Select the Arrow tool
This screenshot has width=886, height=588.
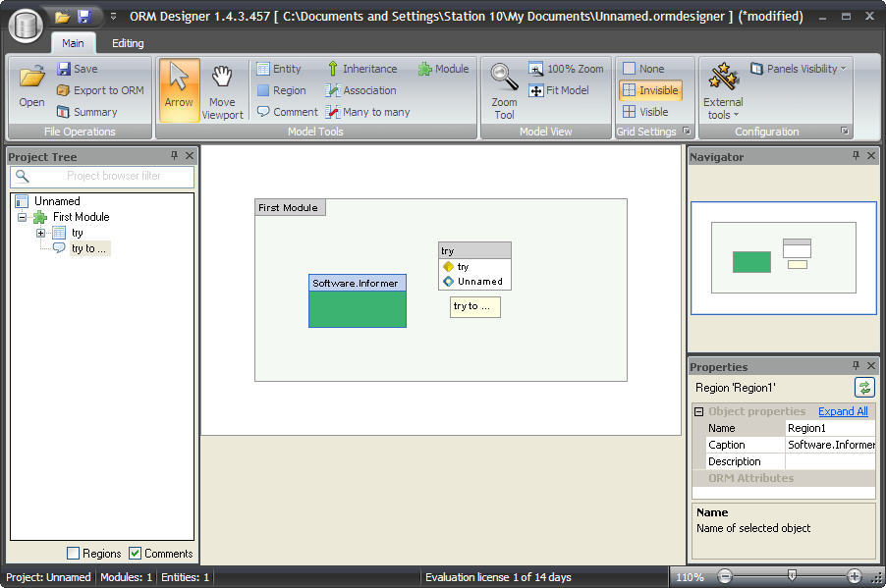point(179,90)
